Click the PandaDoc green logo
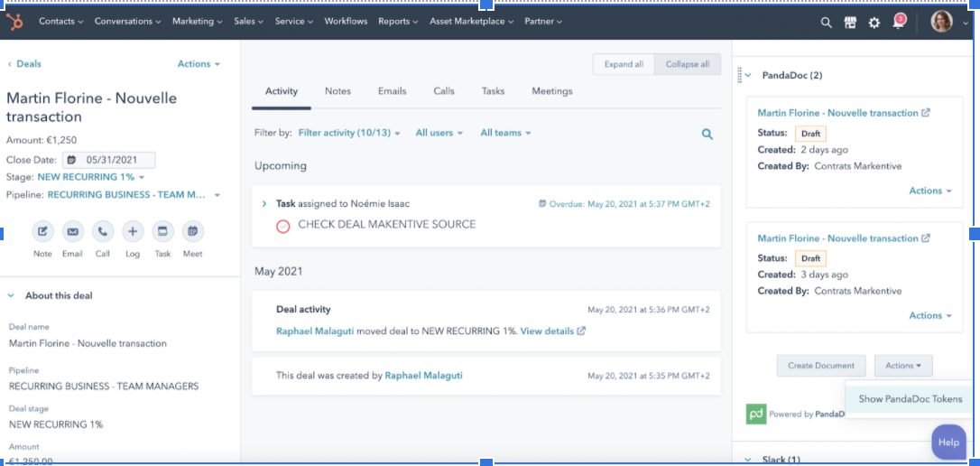 click(756, 415)
